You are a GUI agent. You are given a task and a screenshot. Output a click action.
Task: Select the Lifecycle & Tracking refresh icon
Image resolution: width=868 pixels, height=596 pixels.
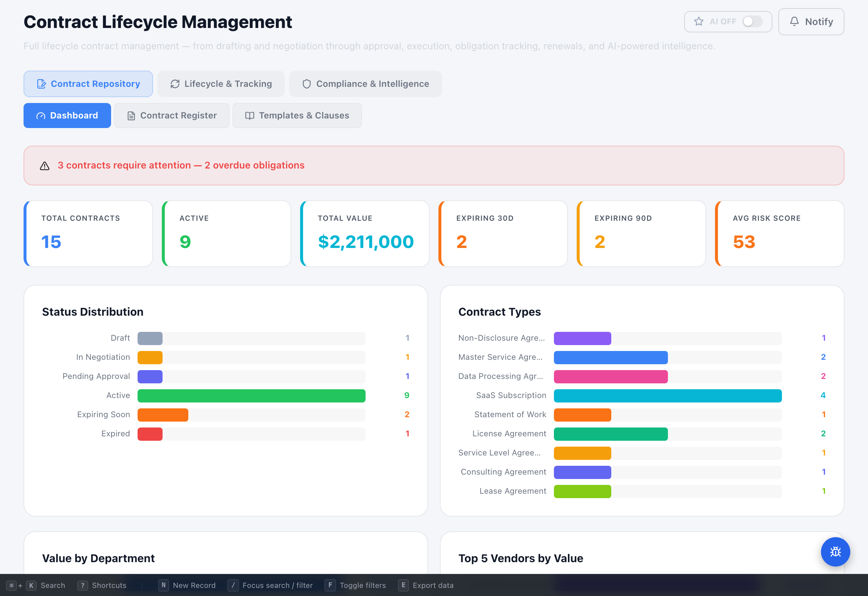(175, 84)
